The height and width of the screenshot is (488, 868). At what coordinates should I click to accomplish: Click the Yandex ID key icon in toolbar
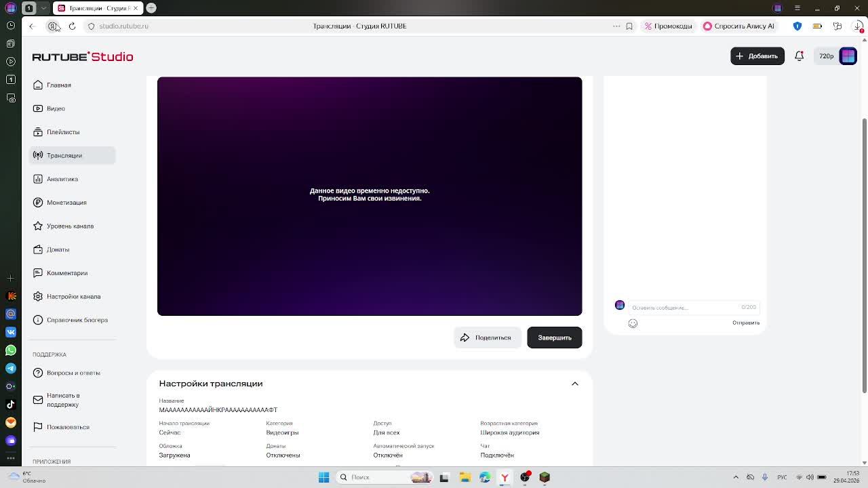52,26
